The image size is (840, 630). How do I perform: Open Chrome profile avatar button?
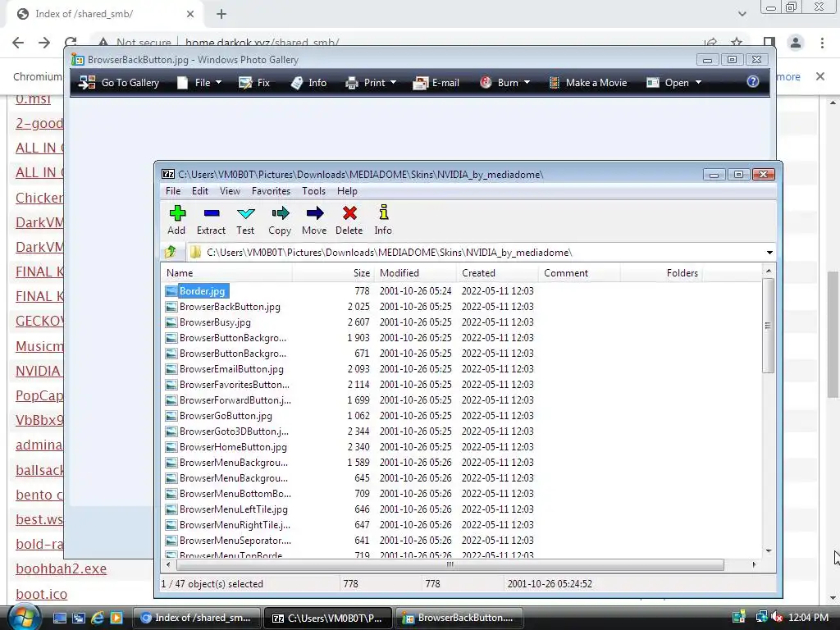click(796, 43)
